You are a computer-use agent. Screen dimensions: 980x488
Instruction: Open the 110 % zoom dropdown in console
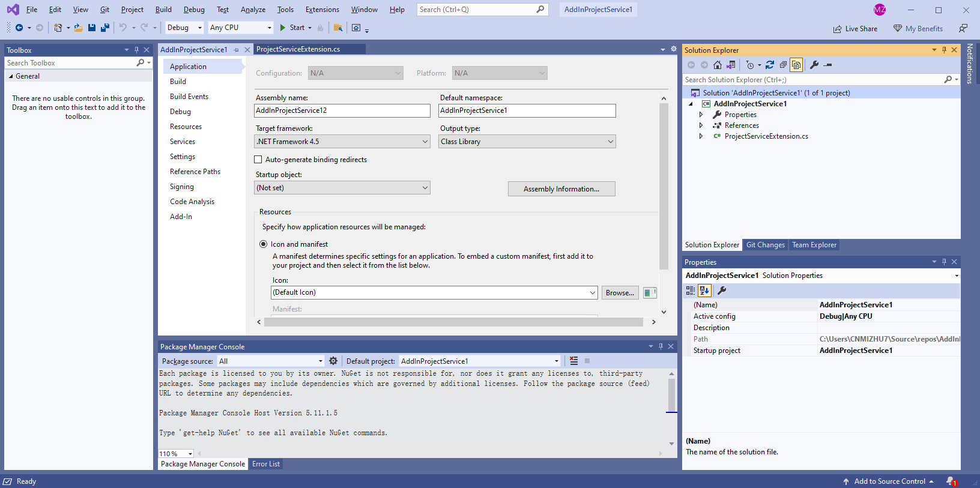[x=176, y=454]
